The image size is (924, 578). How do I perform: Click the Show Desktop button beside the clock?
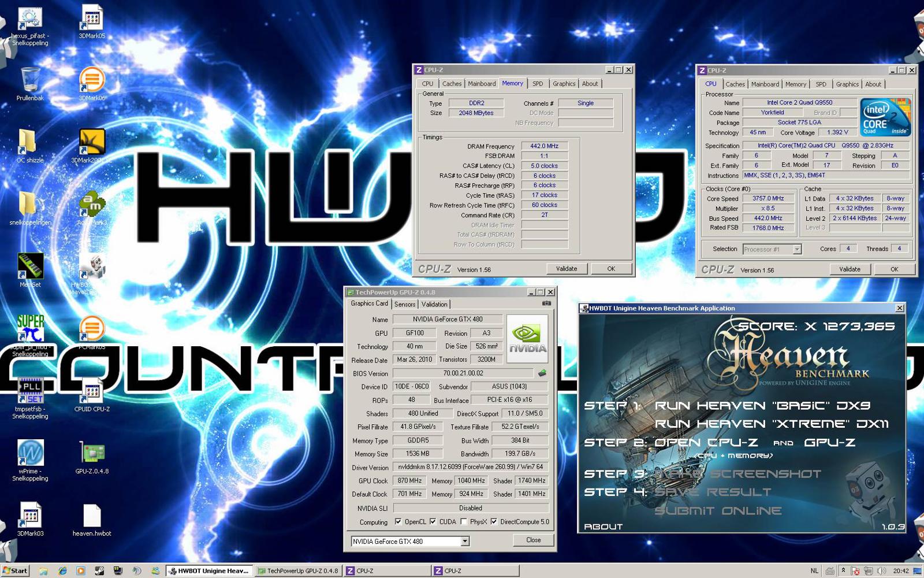click(918, 570)
